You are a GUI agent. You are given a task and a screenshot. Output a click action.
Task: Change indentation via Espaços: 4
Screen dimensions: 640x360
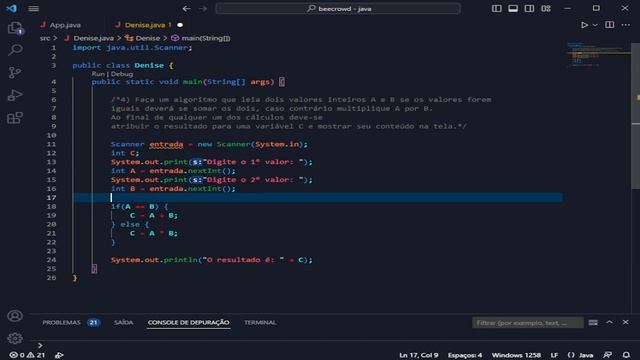click(465, 355)
